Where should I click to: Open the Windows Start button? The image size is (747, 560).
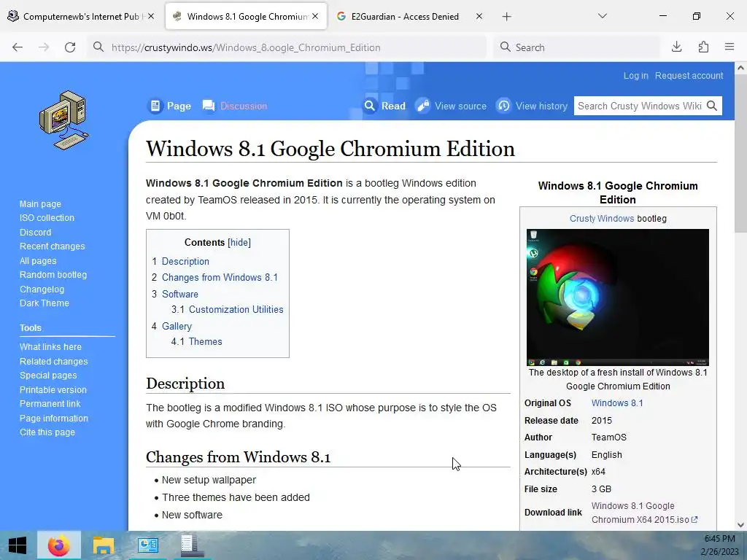point(18,545)
